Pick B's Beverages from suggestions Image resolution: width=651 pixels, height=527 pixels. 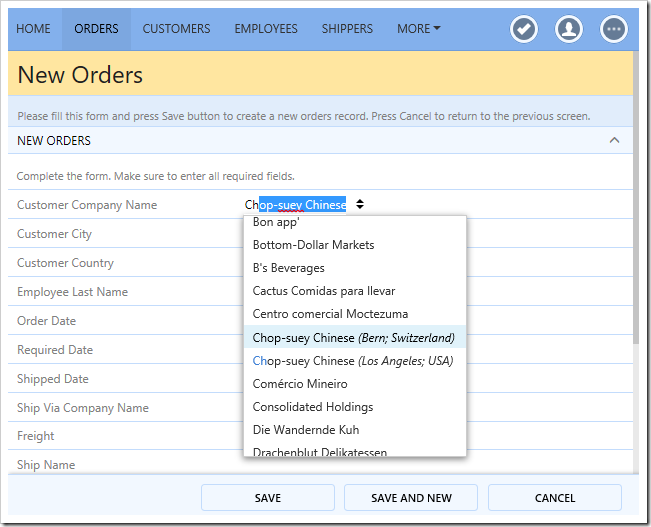click(x=355, y=268)
